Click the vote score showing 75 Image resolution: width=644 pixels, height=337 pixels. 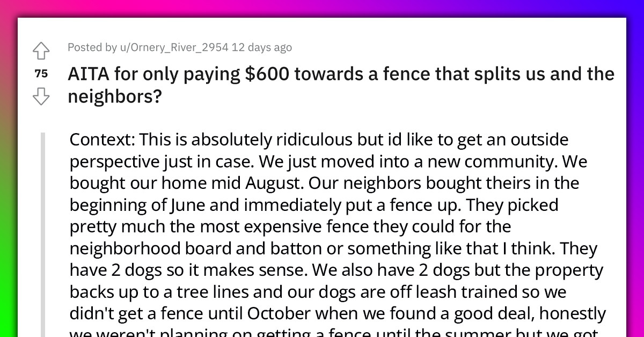coord(41,74)
